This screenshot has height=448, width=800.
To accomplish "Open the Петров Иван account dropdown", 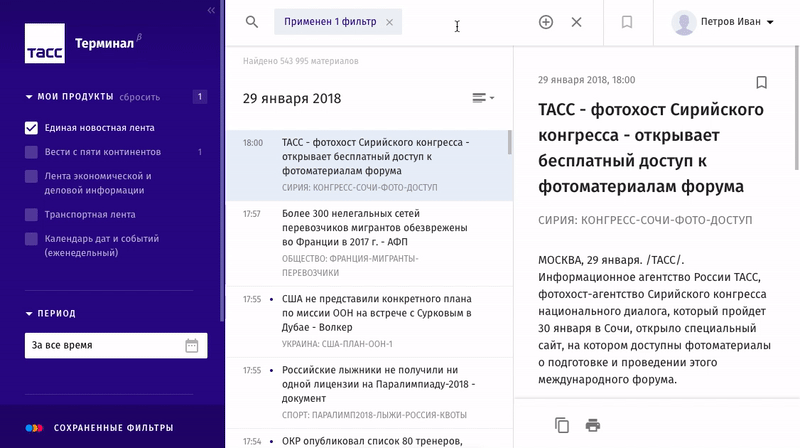I will click(737, 22).
